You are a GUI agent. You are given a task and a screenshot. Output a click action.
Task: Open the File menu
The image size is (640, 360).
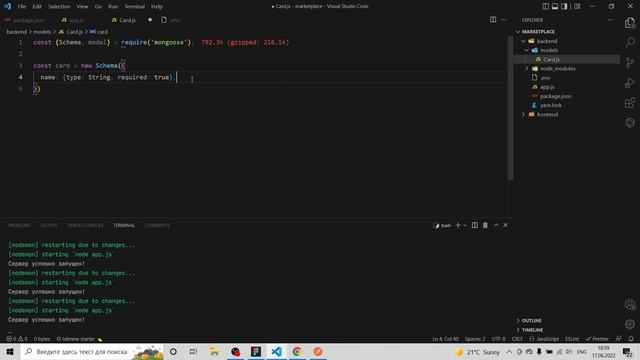click(22, 6)
